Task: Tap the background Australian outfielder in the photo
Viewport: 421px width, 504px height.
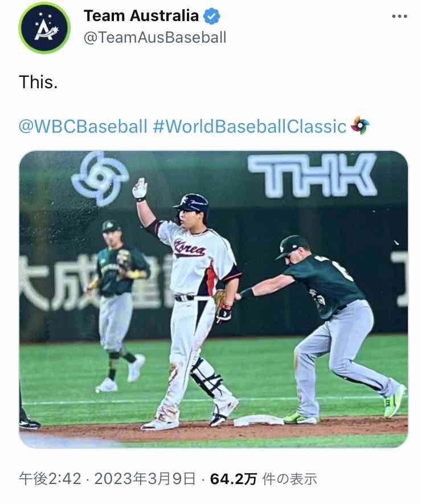Action: click(117, 302)
